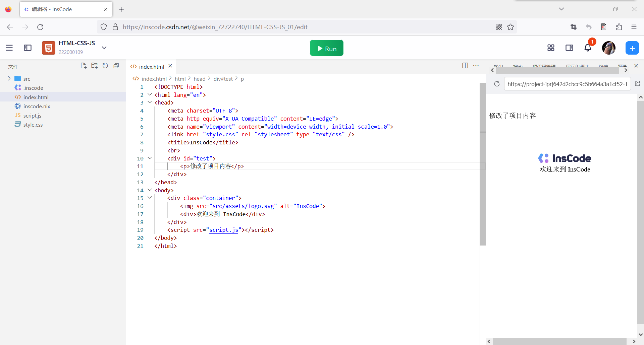Collapse all folders in explorer
The image size is (644, 345).
pos(116,66)
